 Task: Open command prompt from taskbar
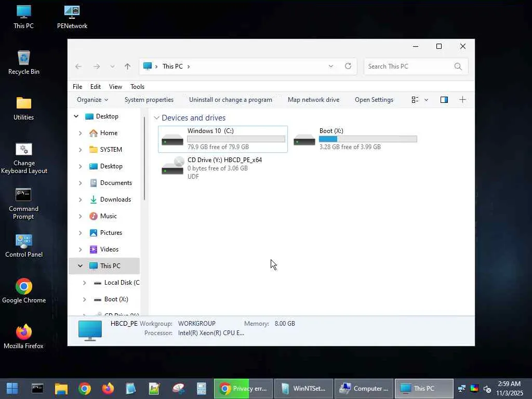pyautogui.click(x=37, y=389)
